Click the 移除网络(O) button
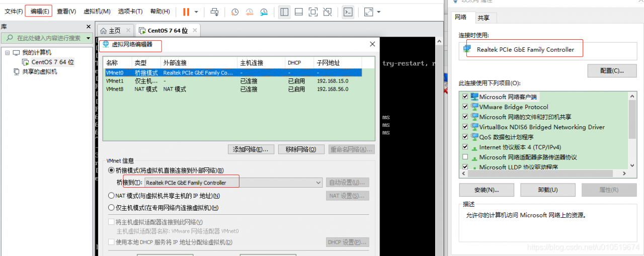Image resolution: width=644 pixels, height=256 pixels. click(x=301, y=149)
